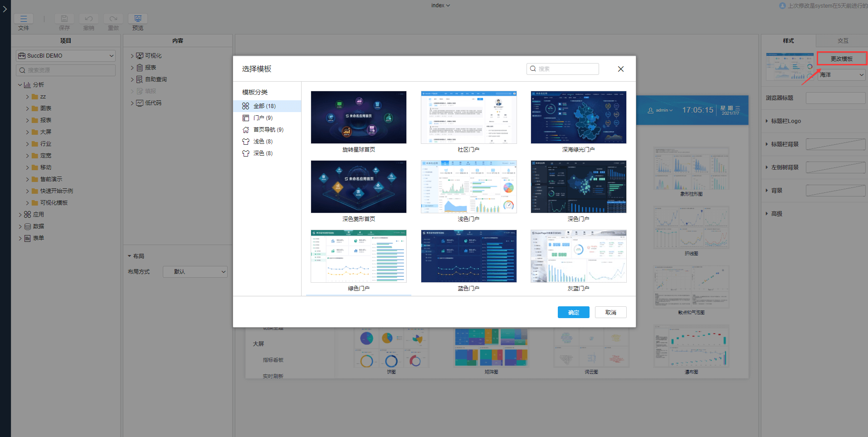
Task: Click the 标题栏背景 color swatch
Action: [835, 144]
